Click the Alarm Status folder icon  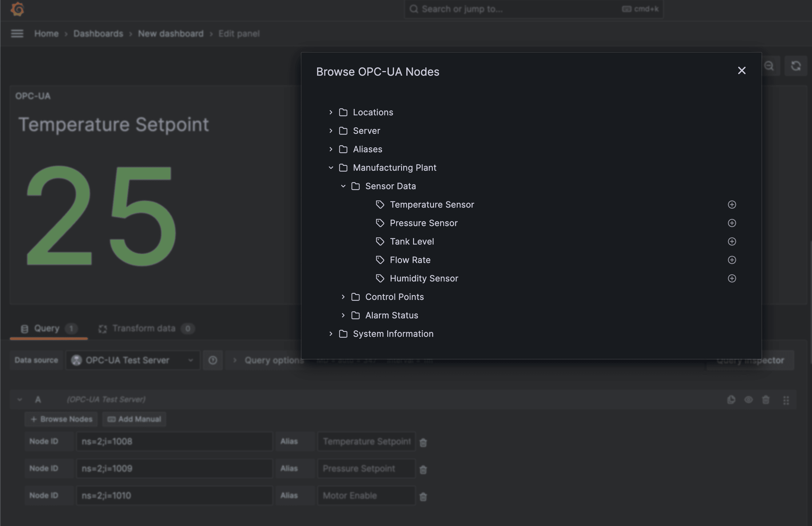click(x=355, y=315)
